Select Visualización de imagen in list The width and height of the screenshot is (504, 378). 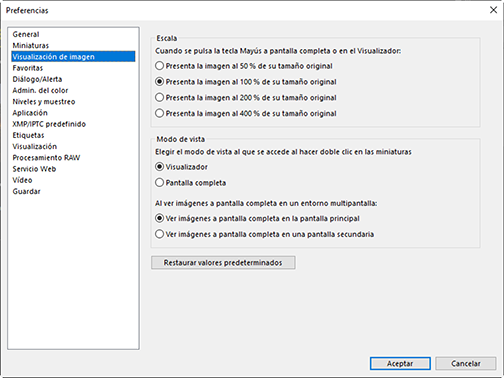click(x=73, y=57)
